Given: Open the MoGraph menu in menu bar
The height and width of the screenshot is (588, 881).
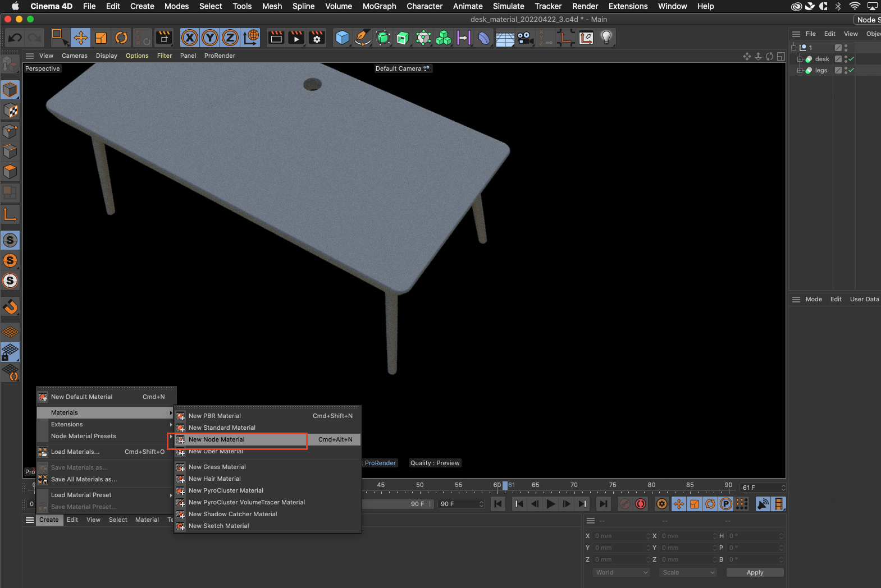Looking at the screenshot, I should (379, 6).
